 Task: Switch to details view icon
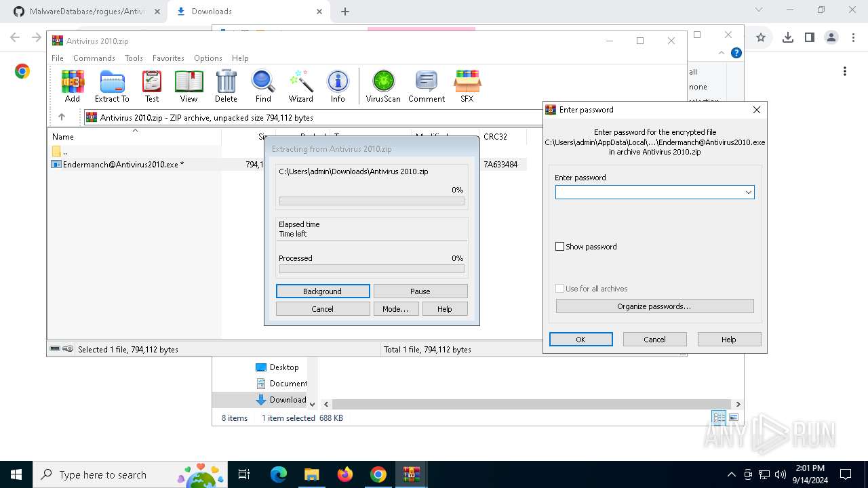point(719,418)
